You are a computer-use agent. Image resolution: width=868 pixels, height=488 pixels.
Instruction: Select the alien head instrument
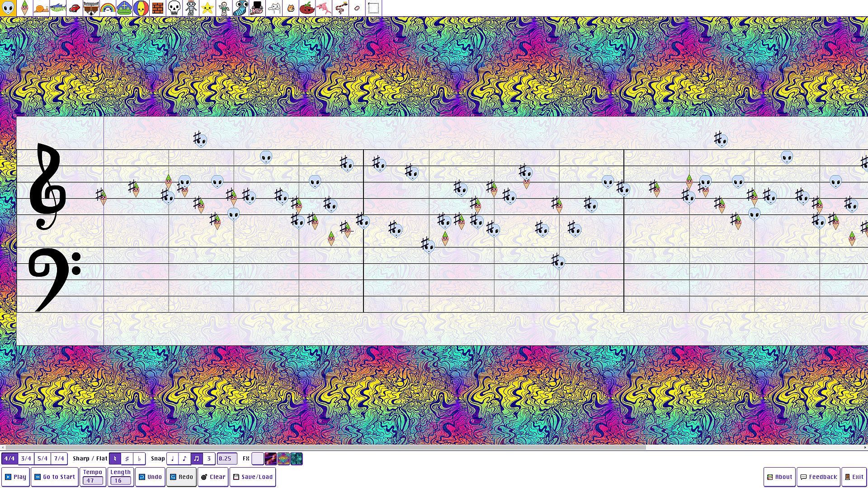[x=8, y=8]
